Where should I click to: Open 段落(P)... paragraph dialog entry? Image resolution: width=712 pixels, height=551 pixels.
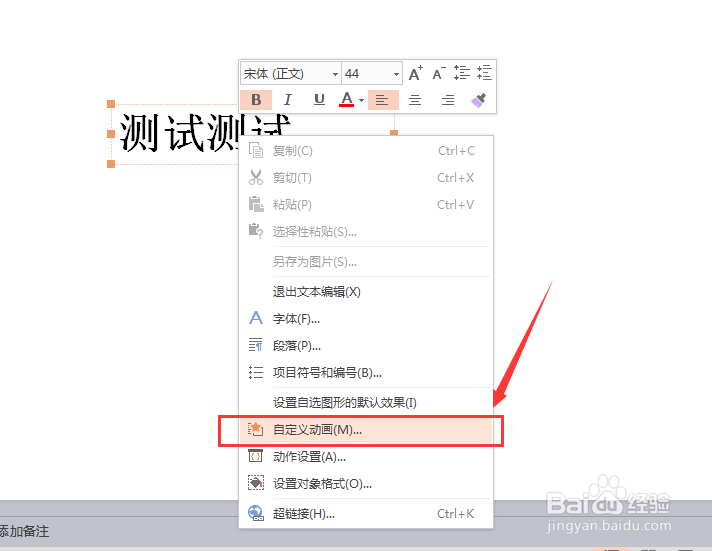[366, 346]
